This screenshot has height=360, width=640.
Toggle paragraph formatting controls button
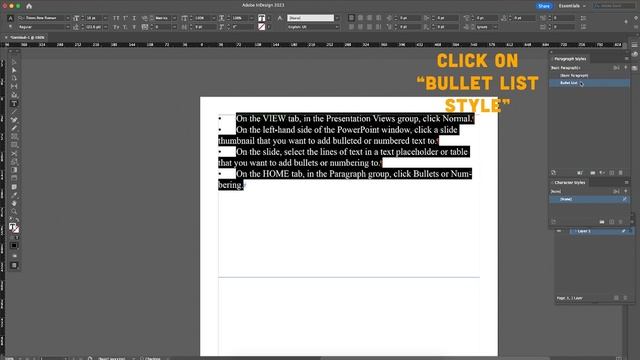[11, 27]
